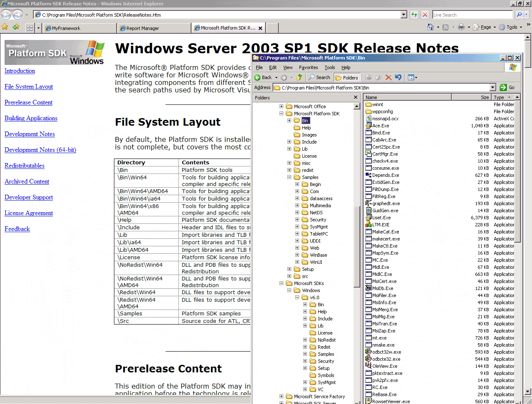Click the IE Home page icon
The height and width of the screenshot is (404, 532).
click(430, 27)
